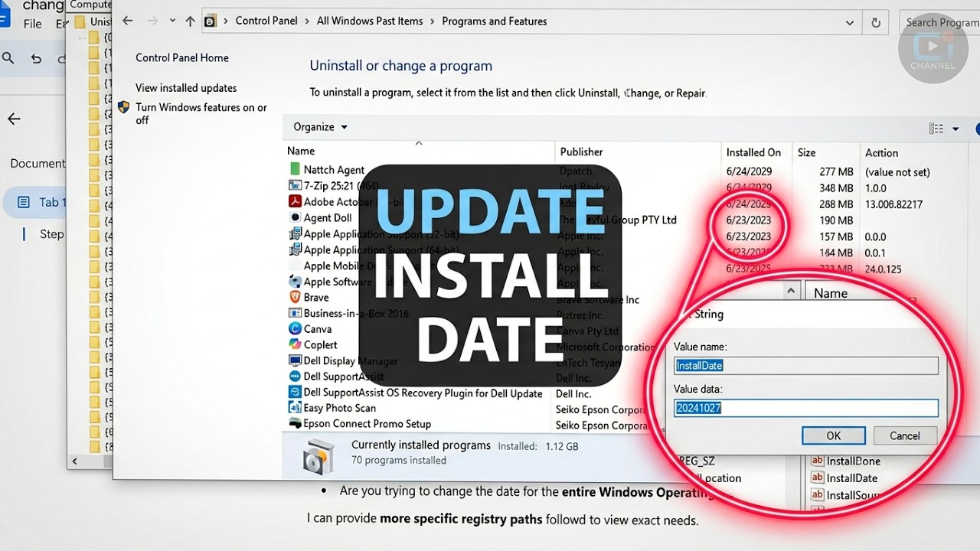The height and width of the screenshot is (551, 980).
Task: Sort by the Action column header
Action: click(x=881, y=152)
